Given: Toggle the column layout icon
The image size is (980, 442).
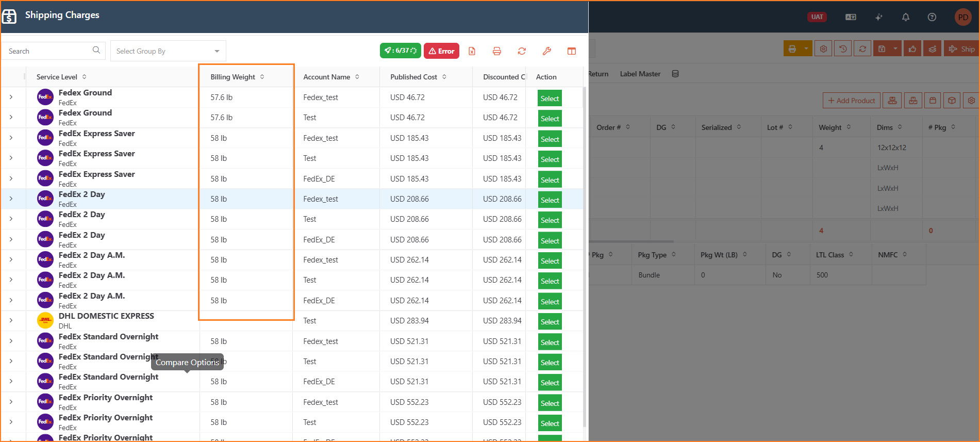Looking at the screenshot, I should (x=572, y=51).
